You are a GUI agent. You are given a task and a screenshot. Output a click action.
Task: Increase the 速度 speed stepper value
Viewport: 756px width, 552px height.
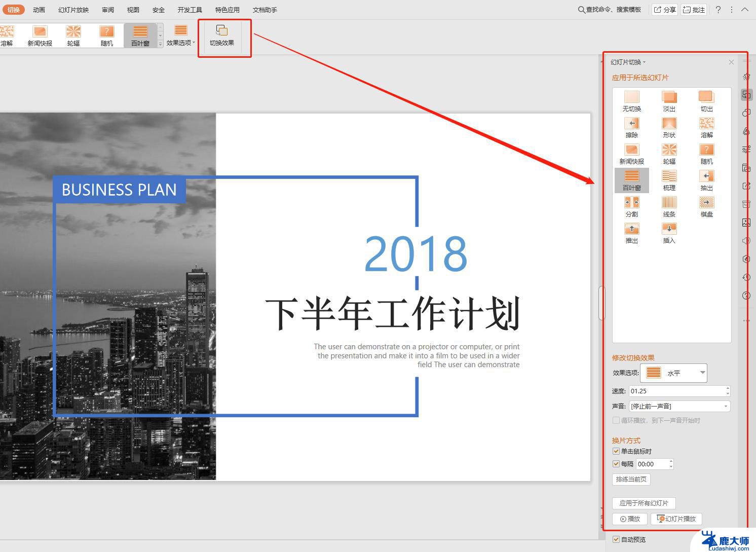[728, 389]
